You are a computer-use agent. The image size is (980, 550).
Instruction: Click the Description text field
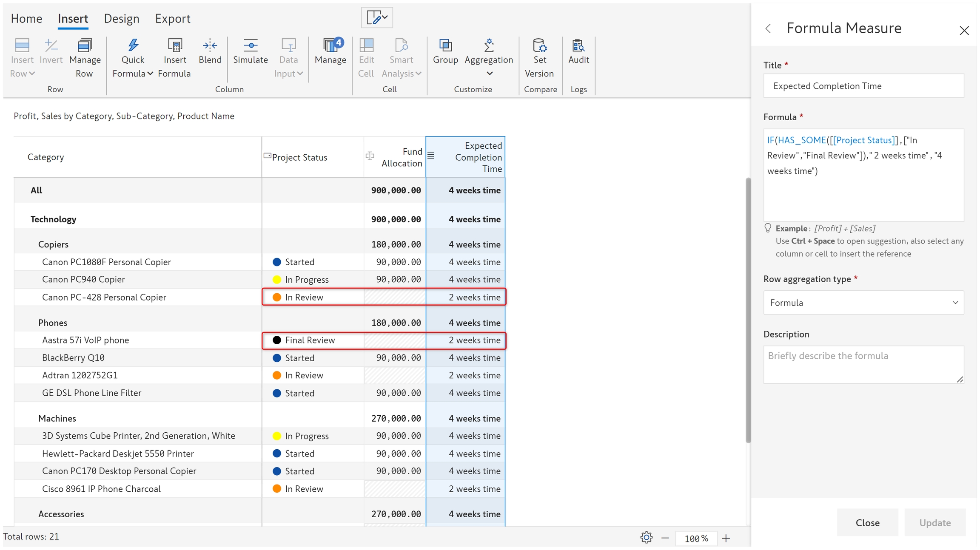(x=863, y=364)
